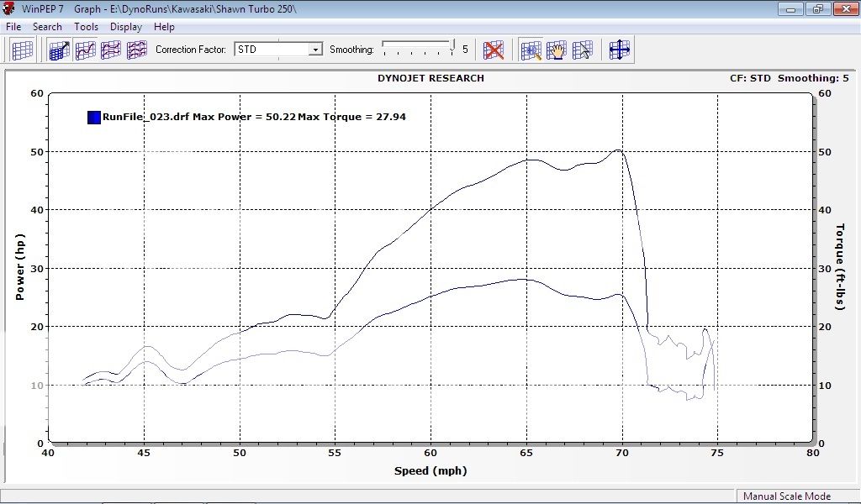Activate the zoom magnifier graph tool
861x504 pixels.
[x=531, y=50]
